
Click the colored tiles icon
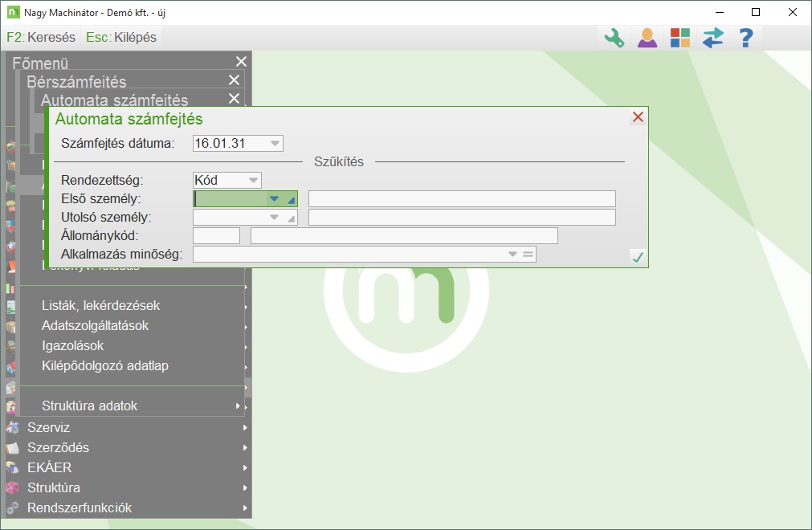tap(680, 38)
